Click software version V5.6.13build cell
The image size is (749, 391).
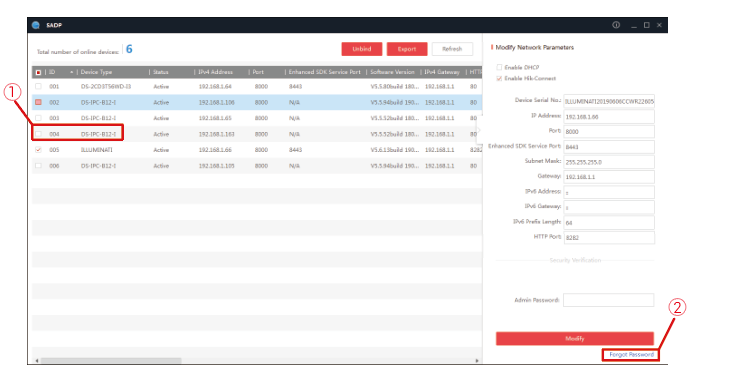coord(395,150)
